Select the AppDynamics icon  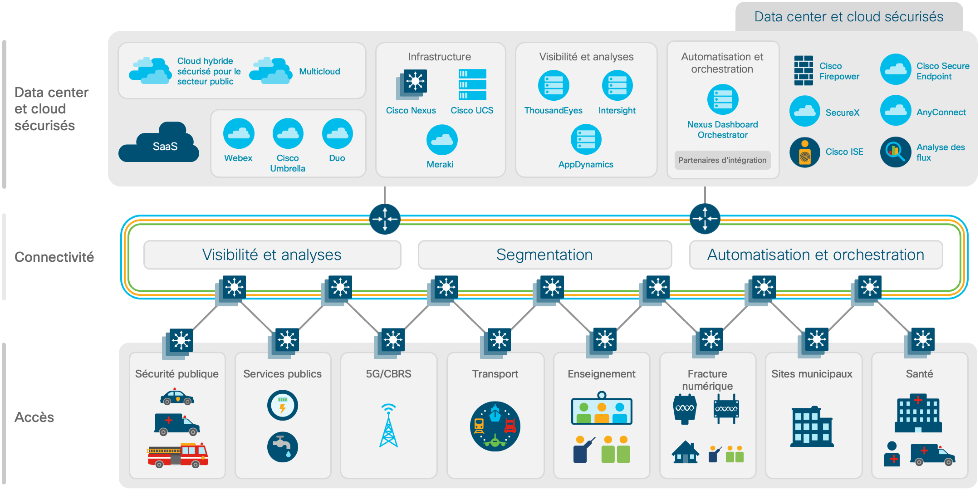(x=586, y=140)
